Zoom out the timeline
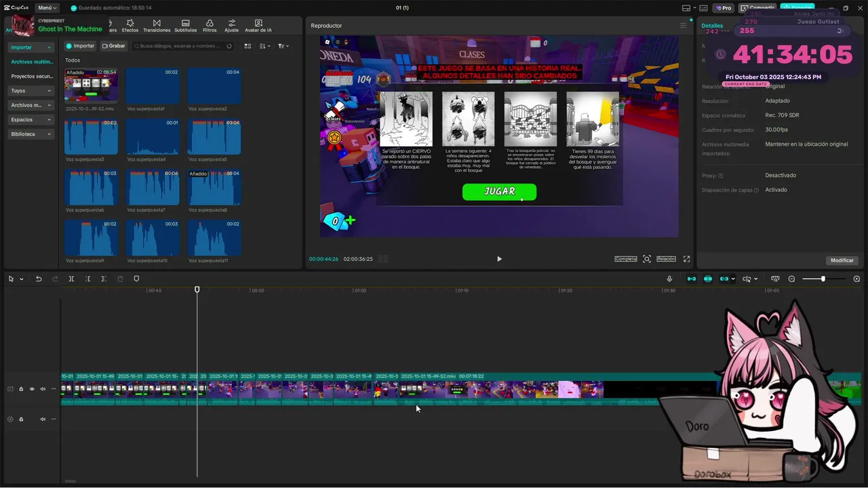The image size is (868, 488). pyautogui.click(x=791, y=279)
